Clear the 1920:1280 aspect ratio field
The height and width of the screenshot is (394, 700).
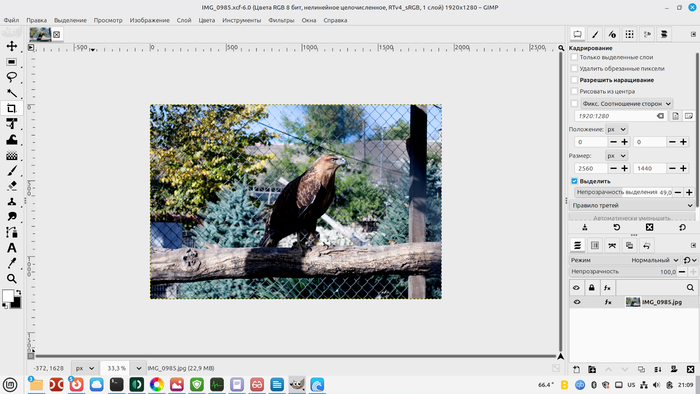point(660,116)
